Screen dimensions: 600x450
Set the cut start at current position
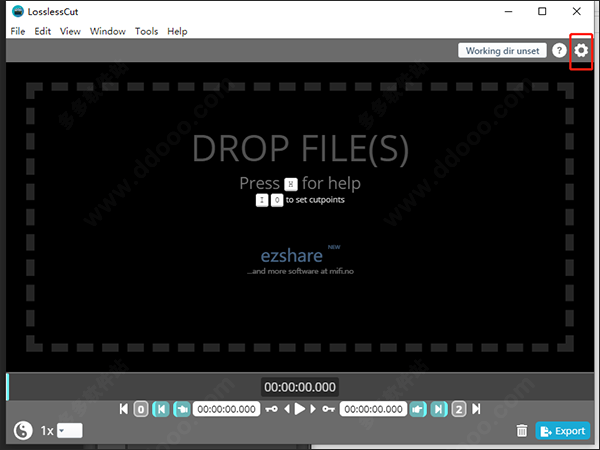coord(182,409)
